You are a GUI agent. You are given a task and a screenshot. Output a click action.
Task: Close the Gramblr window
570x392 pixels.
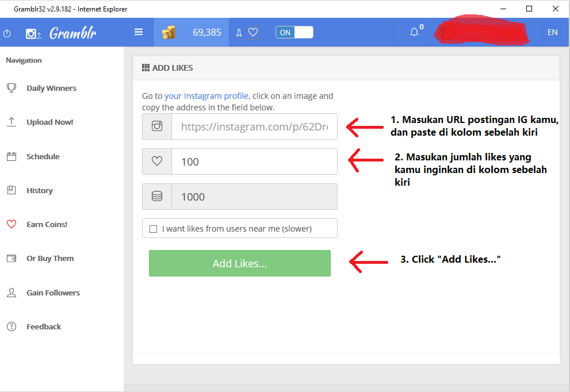pyautogui.click(x=556, y=9)
